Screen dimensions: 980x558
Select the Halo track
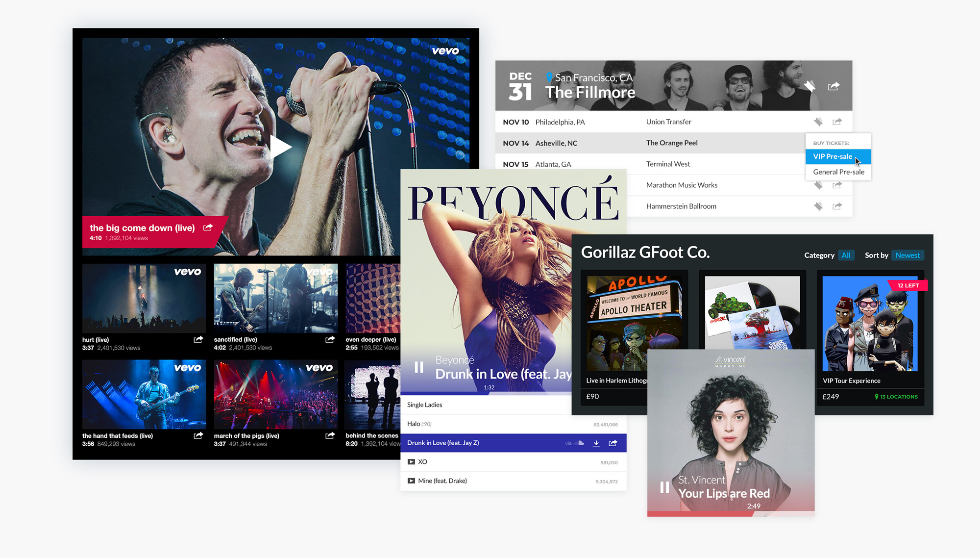tap(514, 424)
